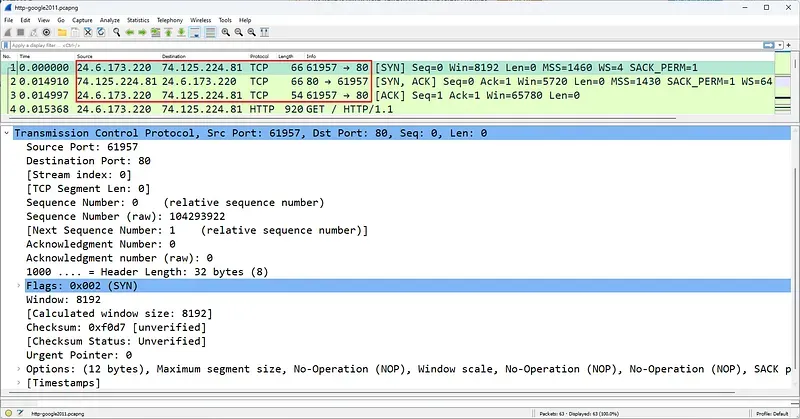Select Sequence Number (raw) field
Viewport: 800px width, 419px height.
(x=126, y=216)
